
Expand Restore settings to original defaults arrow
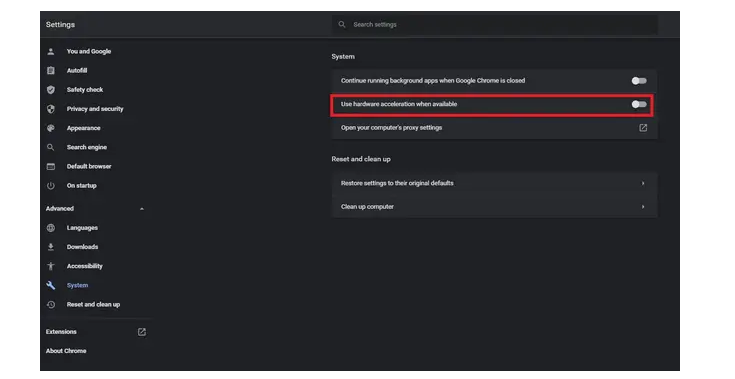pos(643,183)
